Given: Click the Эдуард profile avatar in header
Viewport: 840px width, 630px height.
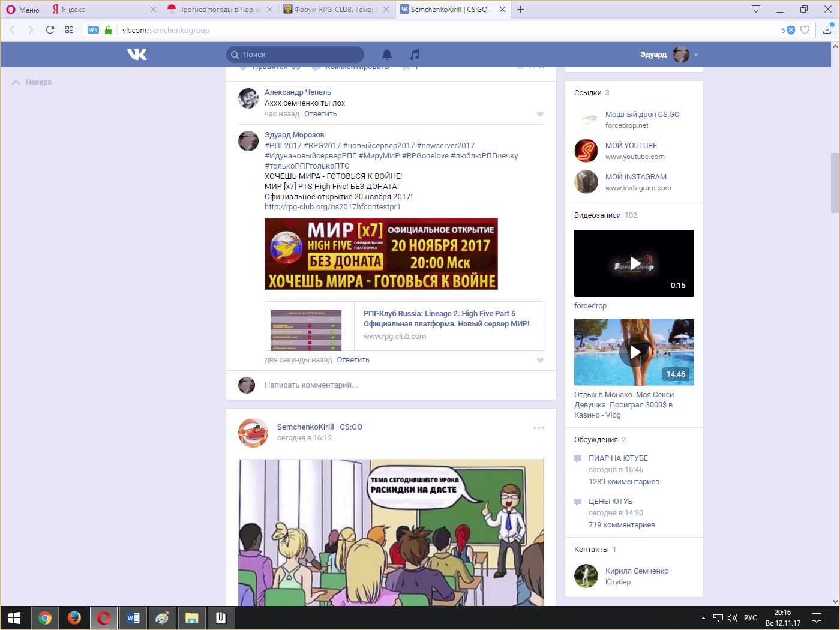Looking at the screenshot, I should (x=681, y=55).
